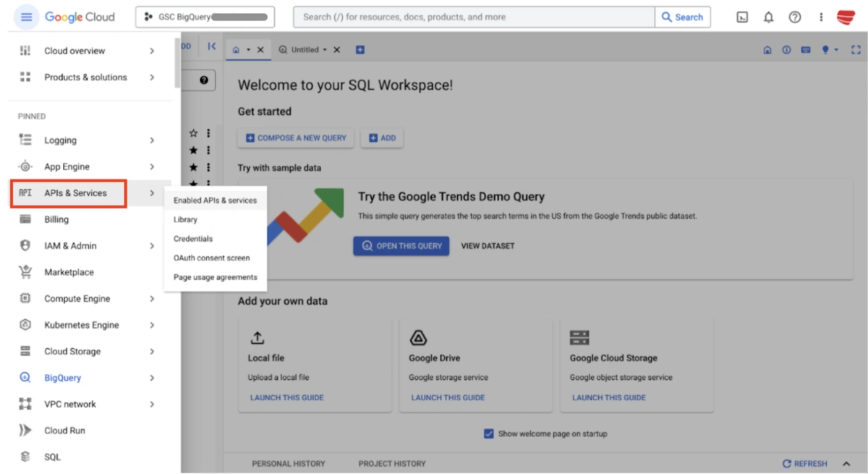Add a new tab with plus icon
The width and height of the screenshot is (868, 474).
pos(360,50)
